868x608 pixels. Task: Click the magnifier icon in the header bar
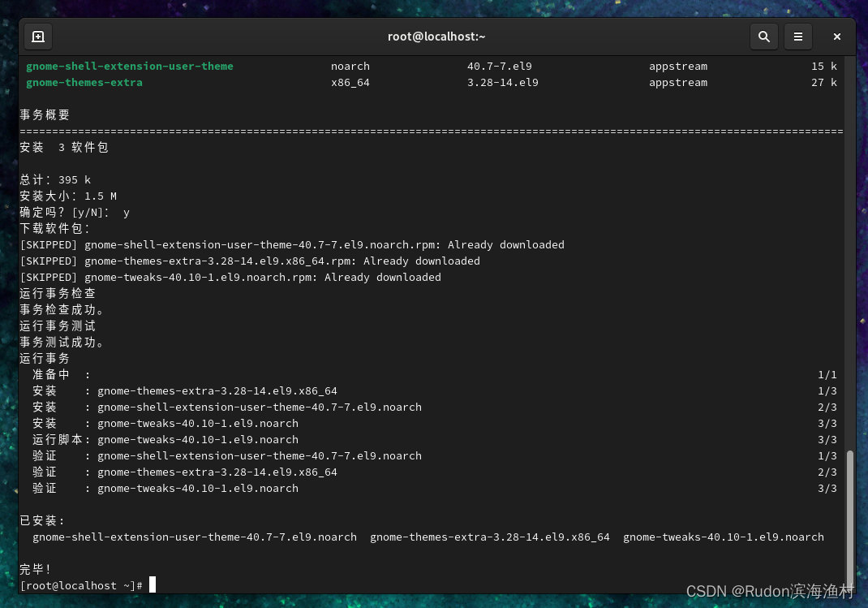pos(763,37)
